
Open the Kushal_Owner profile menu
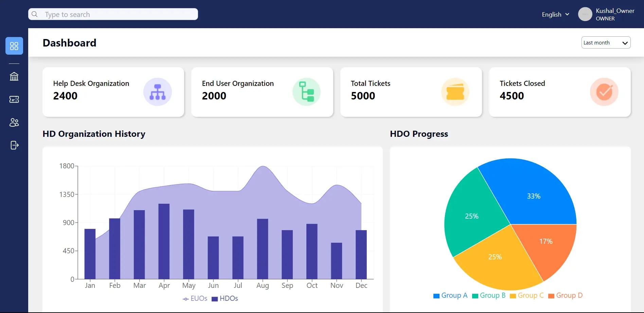614,15
